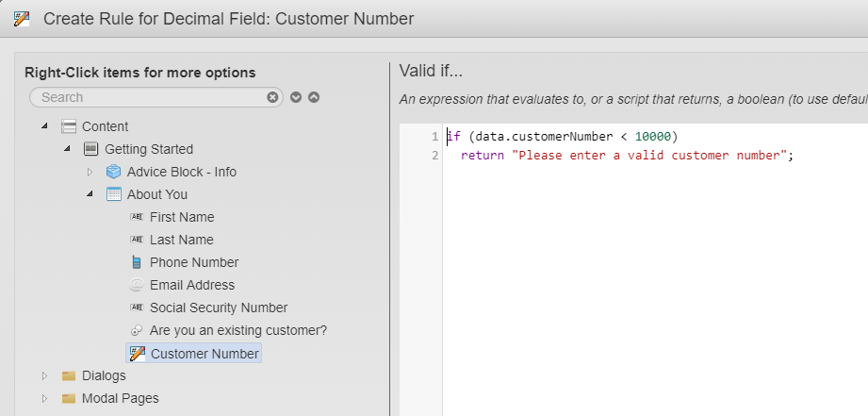The height and width of the screenshot is (416, 868).
Task: Click the Email Address at-sign icon
Action: [136, 285]
